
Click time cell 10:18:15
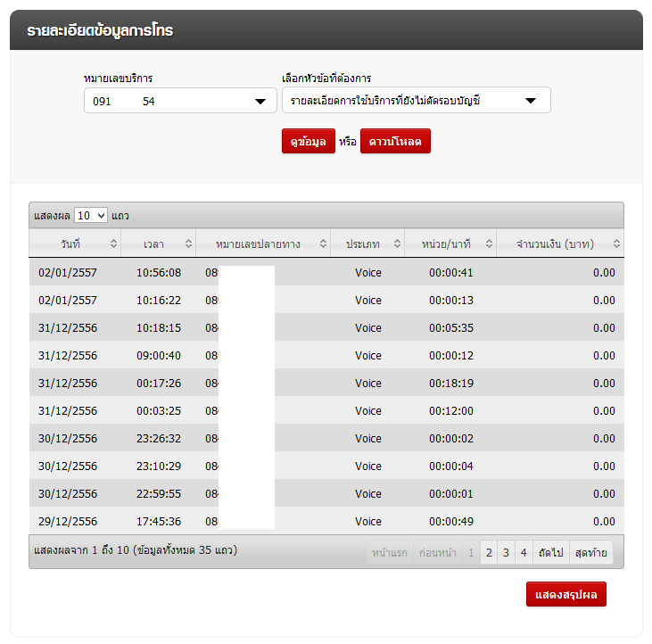click(159, 328)
